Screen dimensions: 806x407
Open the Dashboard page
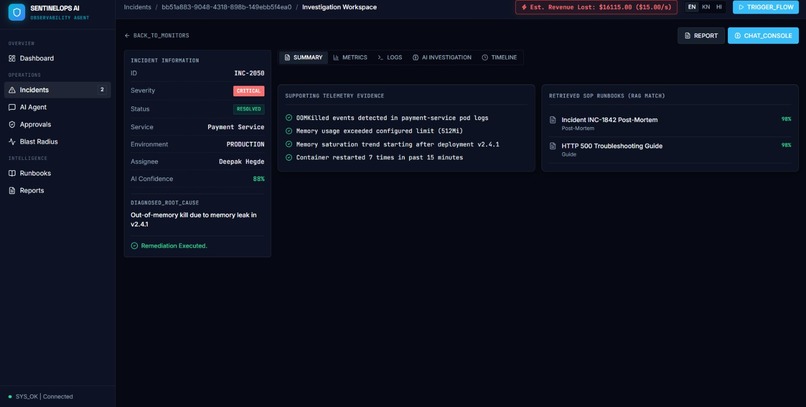(57, 59)
